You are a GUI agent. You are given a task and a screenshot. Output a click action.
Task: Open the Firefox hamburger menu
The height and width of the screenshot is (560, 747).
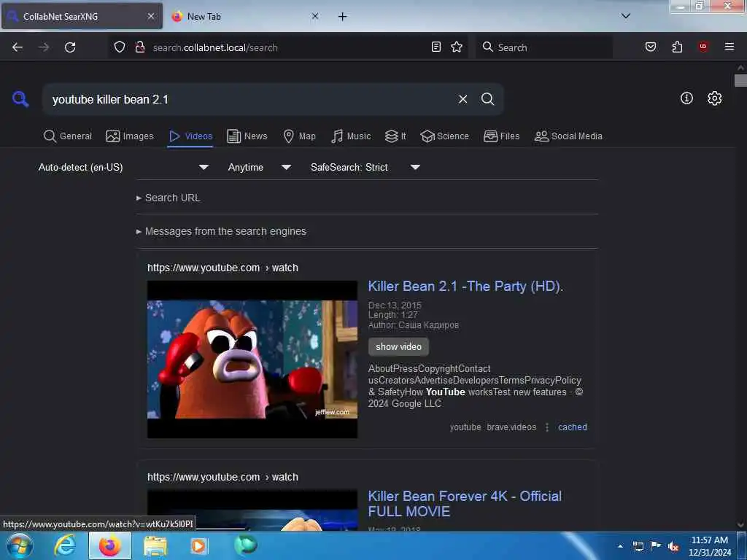pos(729,47)
